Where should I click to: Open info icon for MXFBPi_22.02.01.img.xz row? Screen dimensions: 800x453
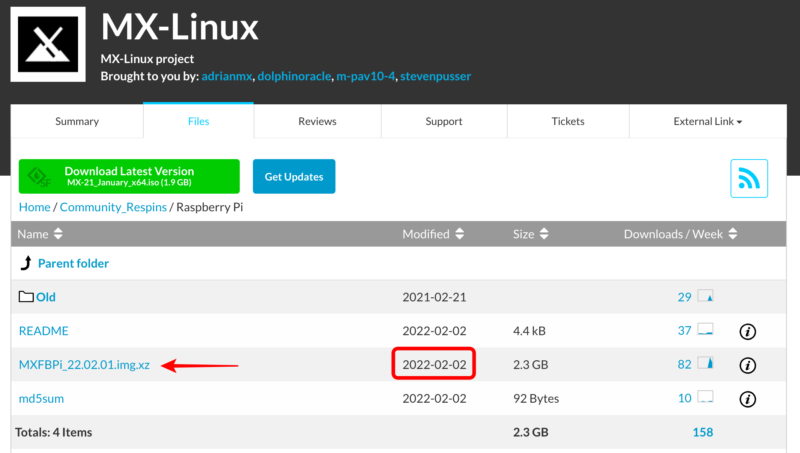point(747,365)
